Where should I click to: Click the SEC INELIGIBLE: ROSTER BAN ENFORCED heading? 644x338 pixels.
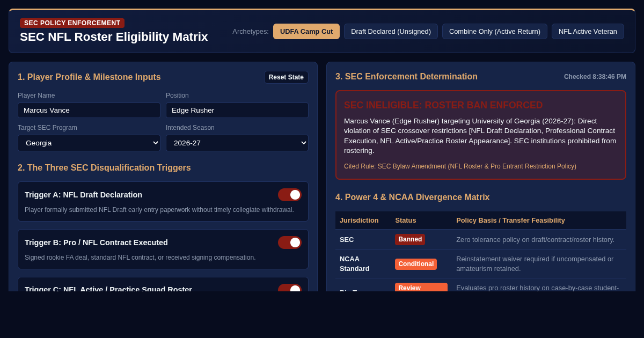pos(443,105)
